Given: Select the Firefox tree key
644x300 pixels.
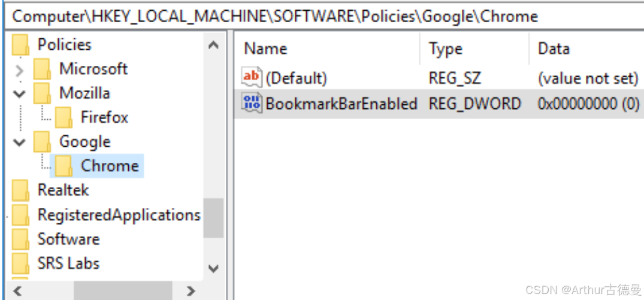Looking at the screenshot, I should (x=104, y=117).
